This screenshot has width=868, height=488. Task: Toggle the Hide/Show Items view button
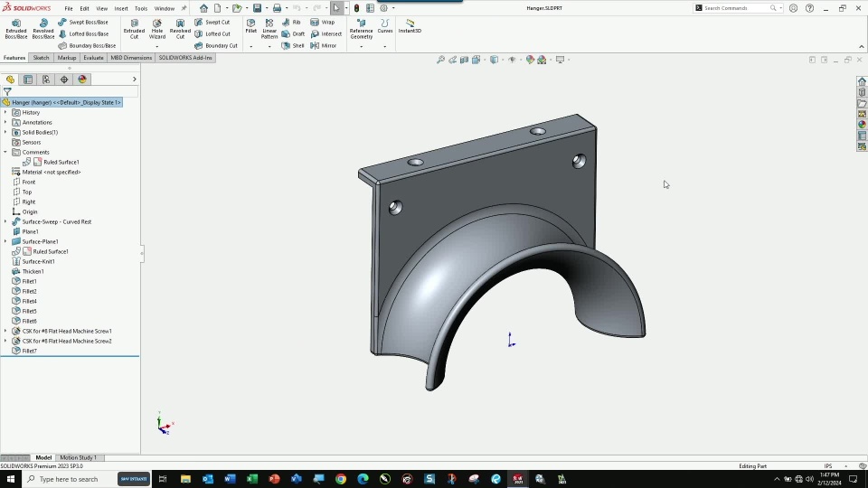point(512,60)
